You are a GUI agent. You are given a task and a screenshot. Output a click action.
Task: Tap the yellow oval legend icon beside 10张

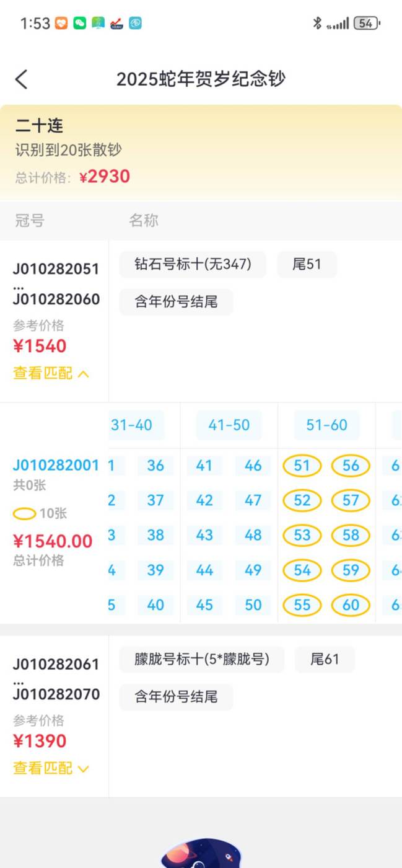click(x=24, y=513)
